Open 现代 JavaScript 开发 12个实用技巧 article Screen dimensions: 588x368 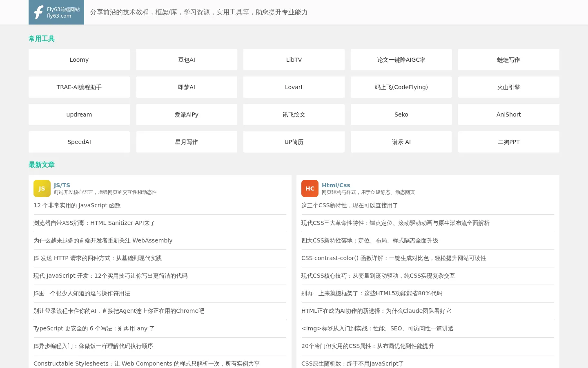[x=111, y=276]
